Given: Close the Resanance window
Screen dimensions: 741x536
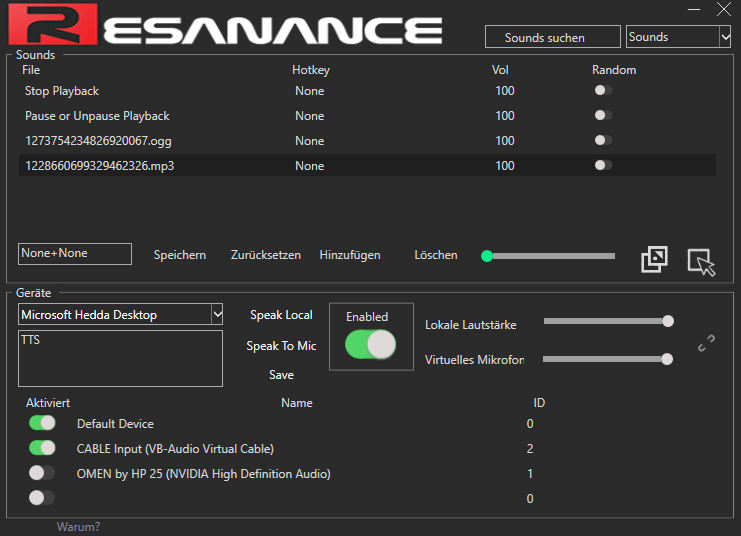Looking at the screenshot, I should click(724, 9).
